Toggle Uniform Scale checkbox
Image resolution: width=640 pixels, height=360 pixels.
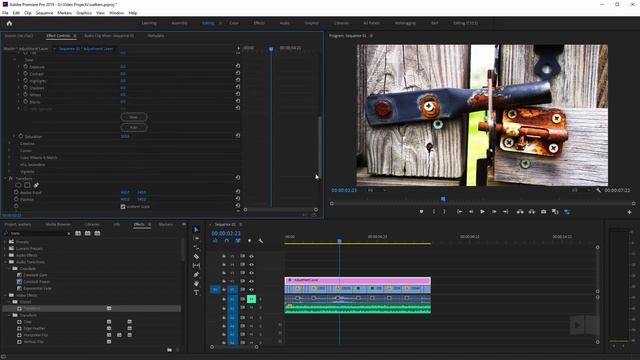123,207
